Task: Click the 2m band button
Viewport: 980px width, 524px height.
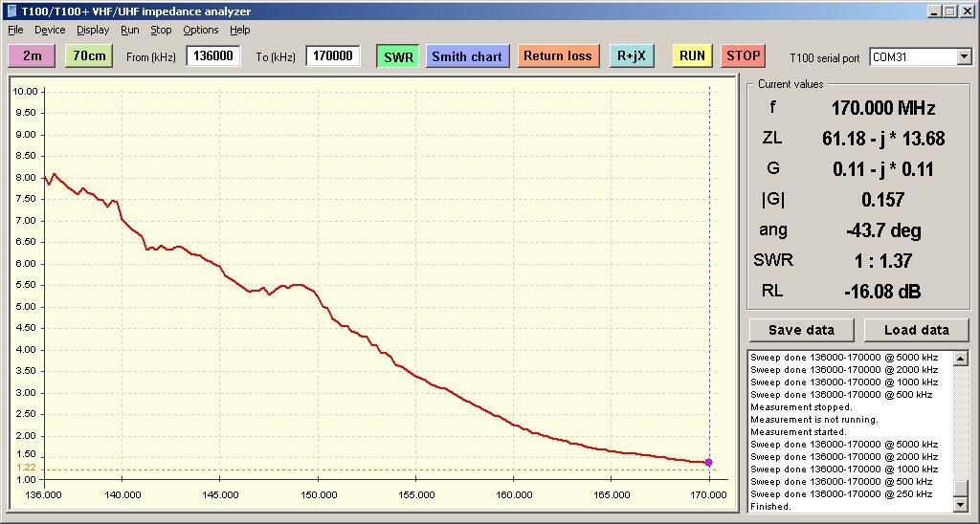Action: point(32,56)
